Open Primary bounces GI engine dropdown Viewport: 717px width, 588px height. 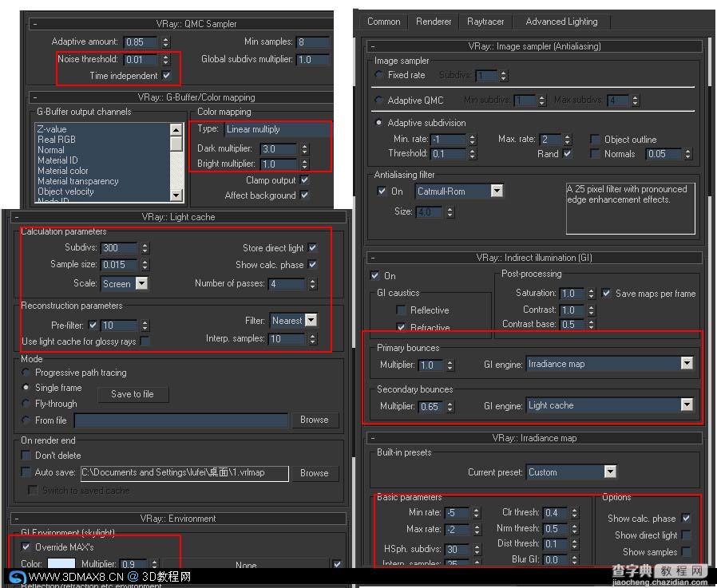(687, 363)
